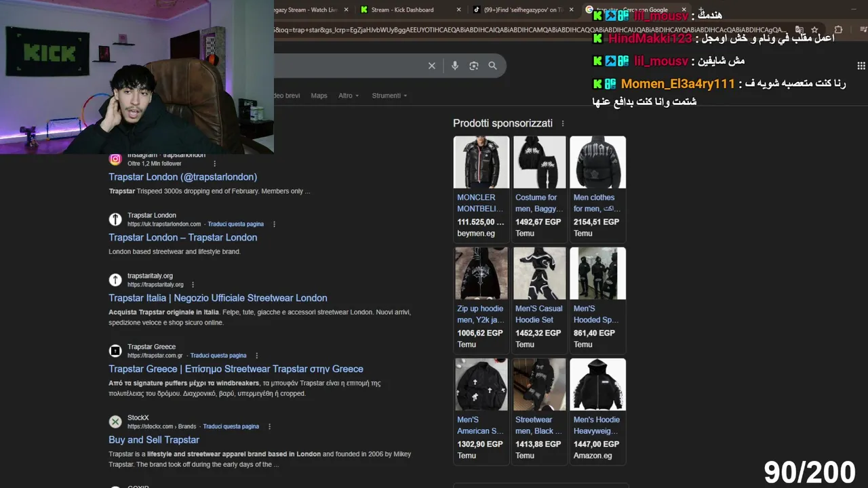
Task: Click the Trapstar London result favicon
Action: coord(115,219)
